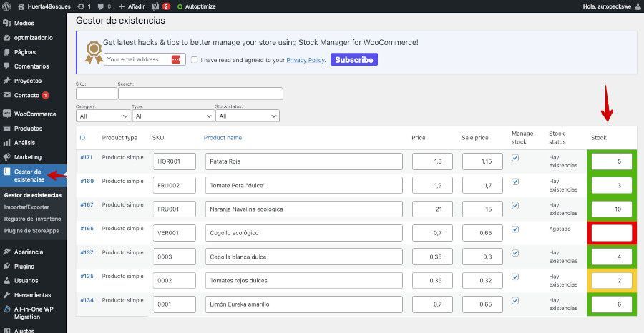The image size is (644, 333).
Task: Click the Search filter input
Action: click(x=200, y=94)
